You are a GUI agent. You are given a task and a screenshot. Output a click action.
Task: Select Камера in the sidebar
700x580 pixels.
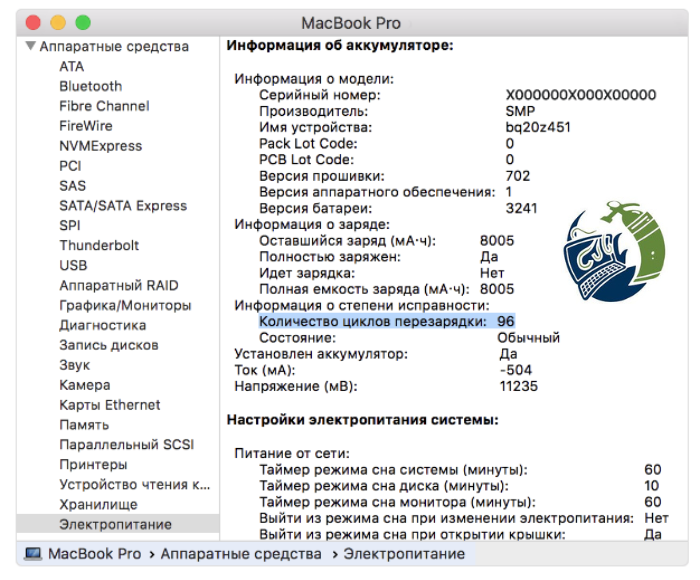85,385
